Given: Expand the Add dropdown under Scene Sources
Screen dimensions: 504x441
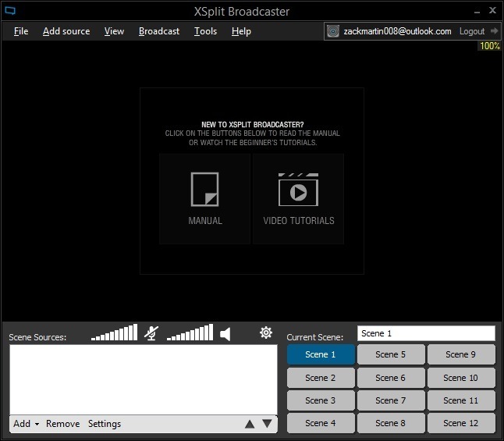Looking at the screenshot, I should (26, 424).
